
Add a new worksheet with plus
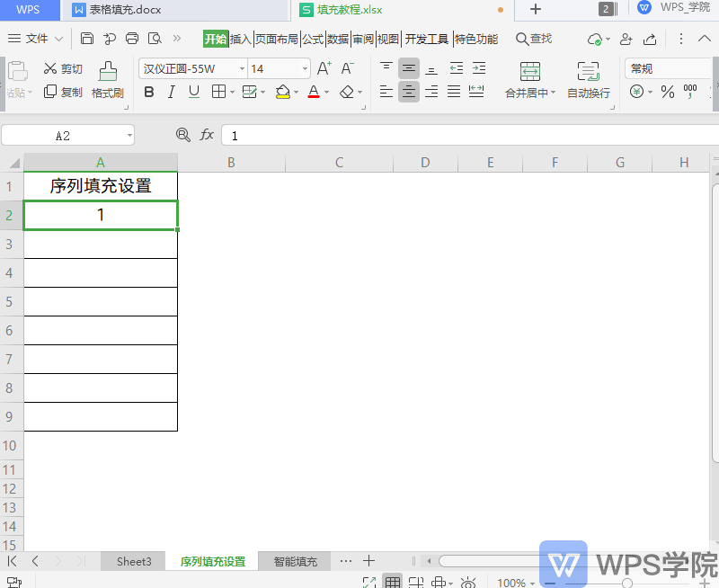(368, 560)
